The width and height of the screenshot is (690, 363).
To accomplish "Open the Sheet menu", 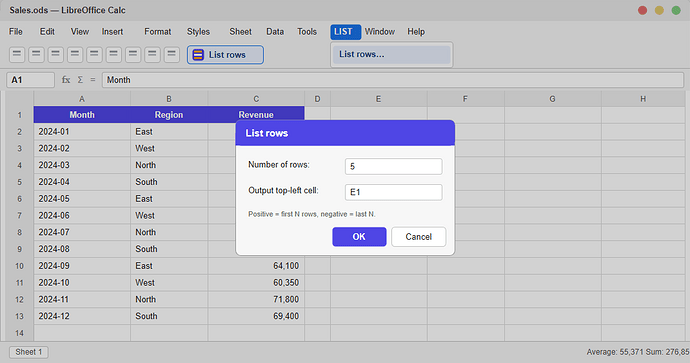I will (240, 32).
